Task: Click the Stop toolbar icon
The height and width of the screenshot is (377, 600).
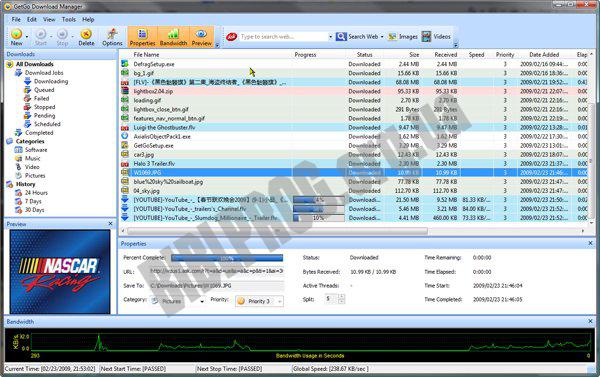Action: coord(62,37)
